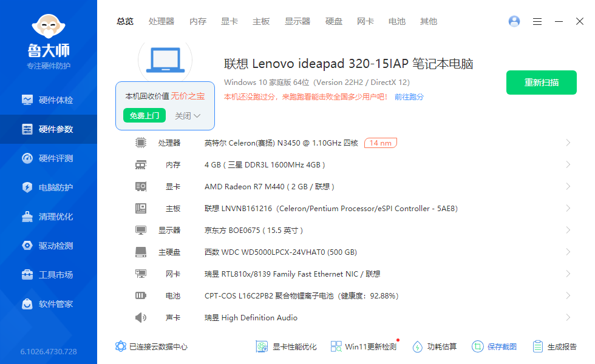Expand the 处理器 row chevron

(x=568, y=143)
